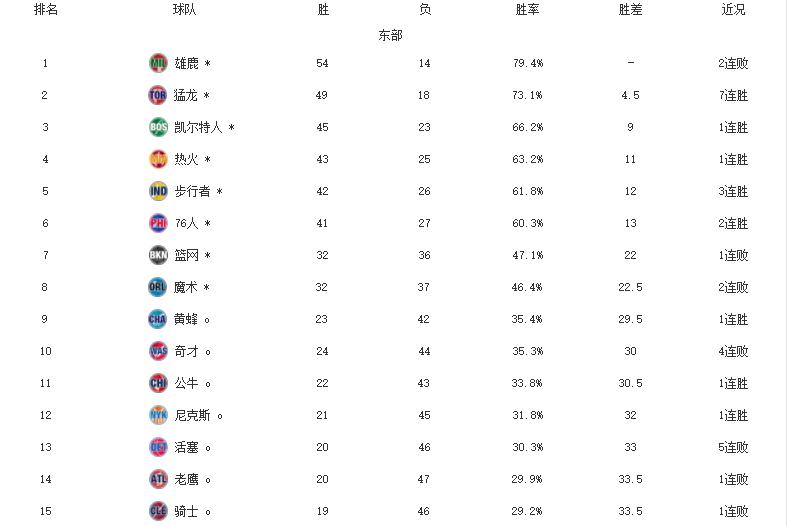Click the Brooklyn Nets BKN logo
The height and width of the screenshot is (526, 787).
(158, 255)
